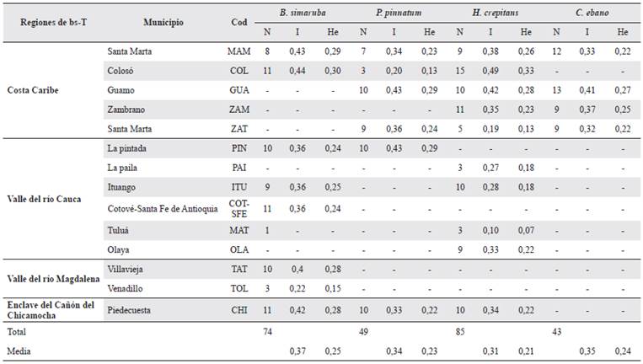This screenshot has height=364, width=643.
Task: Click the "COT-SFE" code cell
Action: pos(238,208)
